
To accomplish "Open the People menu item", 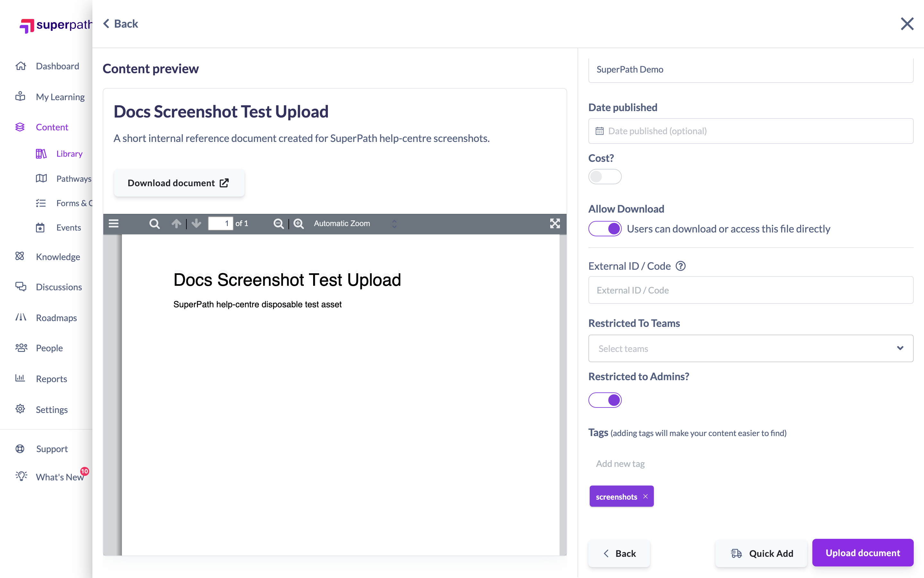I will pyautogui.click(x=49, y=348).
